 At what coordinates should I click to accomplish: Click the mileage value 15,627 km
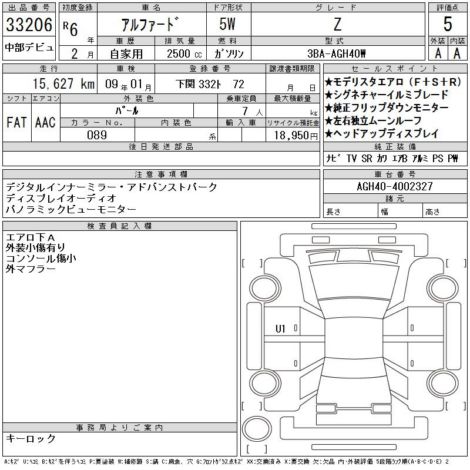[x=64, y=84]
